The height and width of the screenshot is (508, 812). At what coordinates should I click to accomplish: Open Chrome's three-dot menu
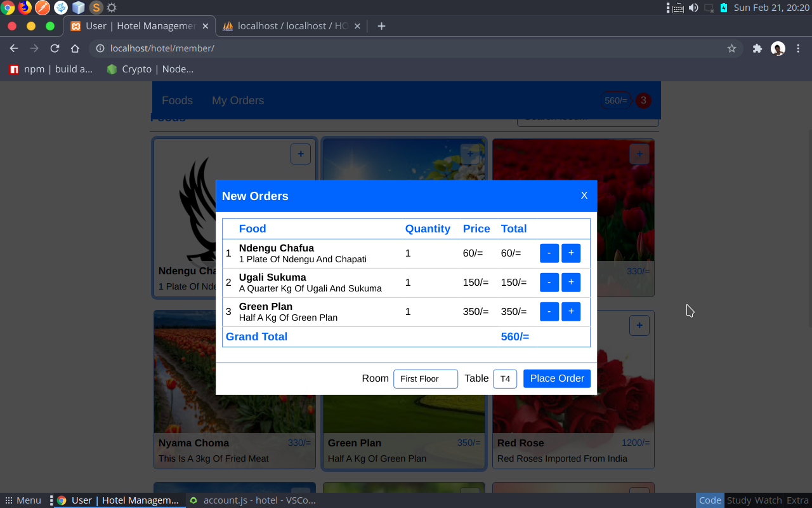point(797,48)
